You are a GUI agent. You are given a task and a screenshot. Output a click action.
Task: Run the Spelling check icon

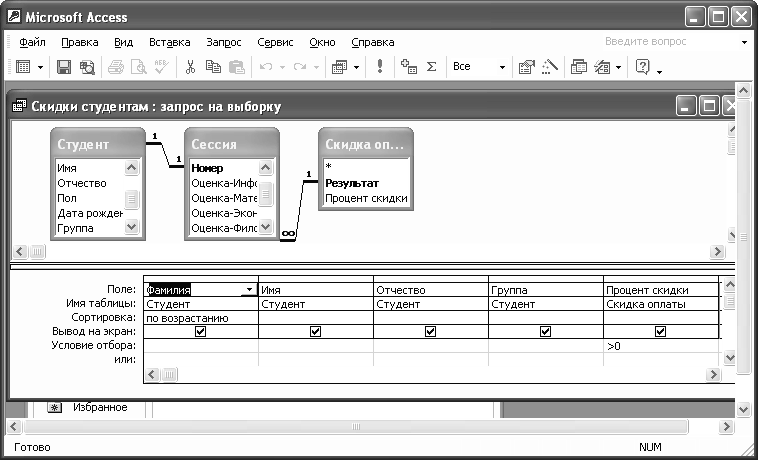(162, 67)
